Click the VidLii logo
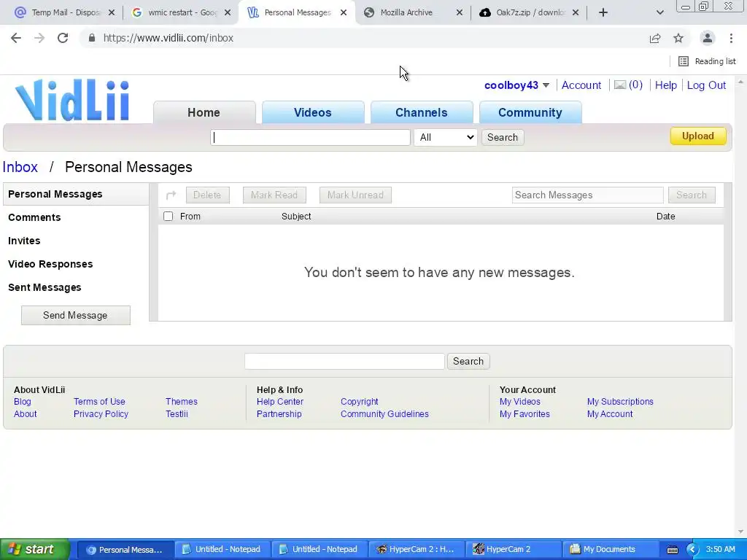Screen dimensions: 747x560 coord(72,100)
